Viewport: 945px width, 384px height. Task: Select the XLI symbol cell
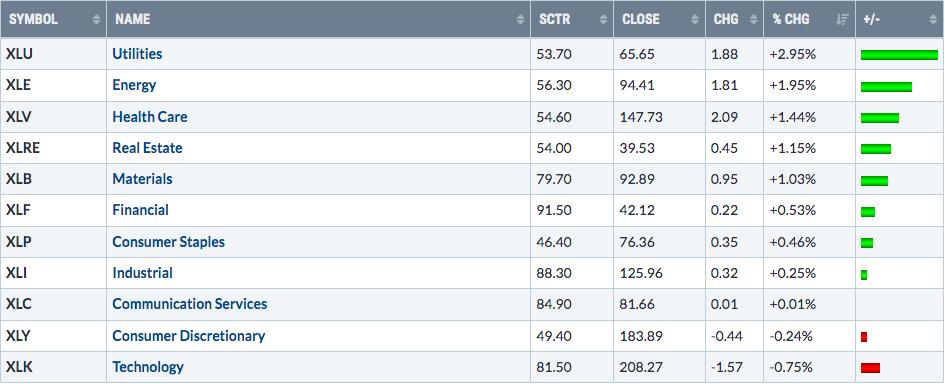54,273
